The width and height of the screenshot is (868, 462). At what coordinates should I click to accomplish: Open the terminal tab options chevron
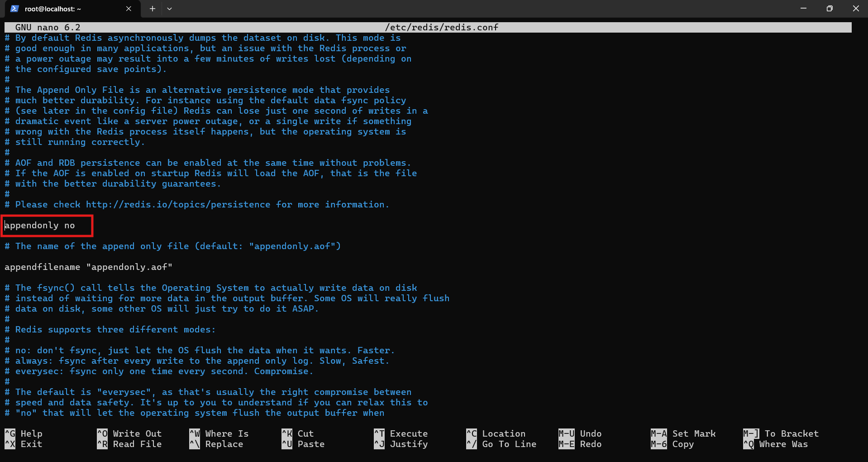[x=169, y=9]
